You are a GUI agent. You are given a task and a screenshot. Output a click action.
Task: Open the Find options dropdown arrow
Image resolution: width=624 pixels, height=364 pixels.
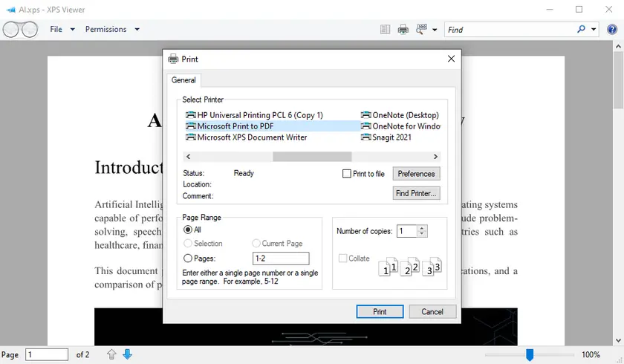594,30
